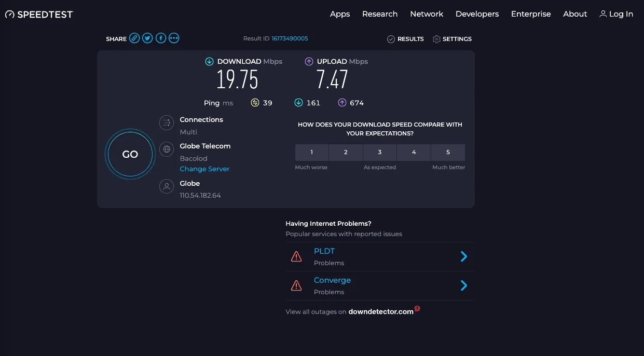Click the Multi connections value
Viewport: 644px width, 356px height.
[188, 132]
